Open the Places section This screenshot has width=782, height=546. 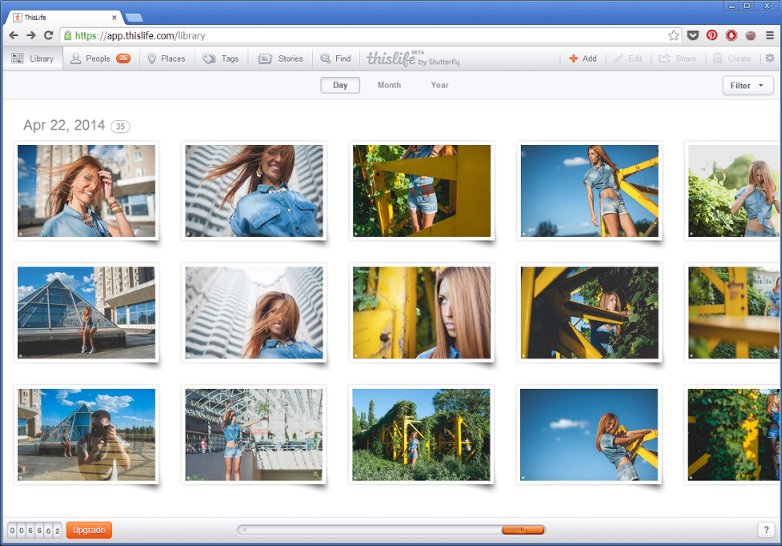click(167, 58)
